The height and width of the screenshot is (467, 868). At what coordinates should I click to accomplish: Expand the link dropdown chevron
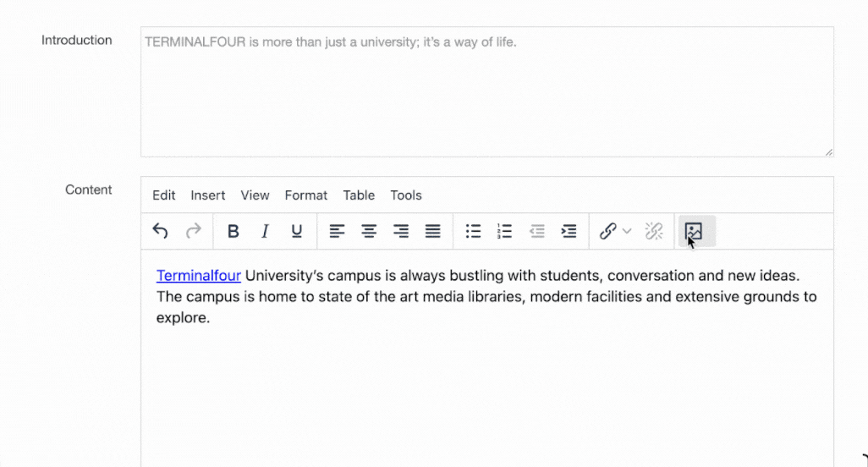(x=627, y=231)
